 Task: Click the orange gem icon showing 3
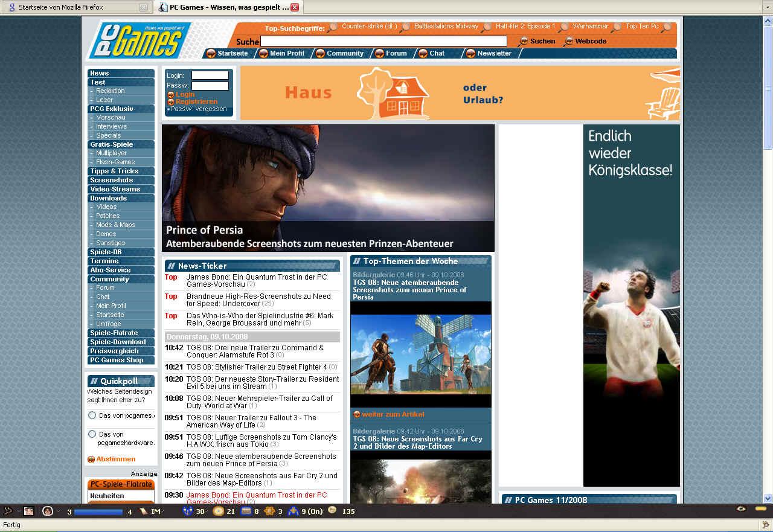coord(269,511)
